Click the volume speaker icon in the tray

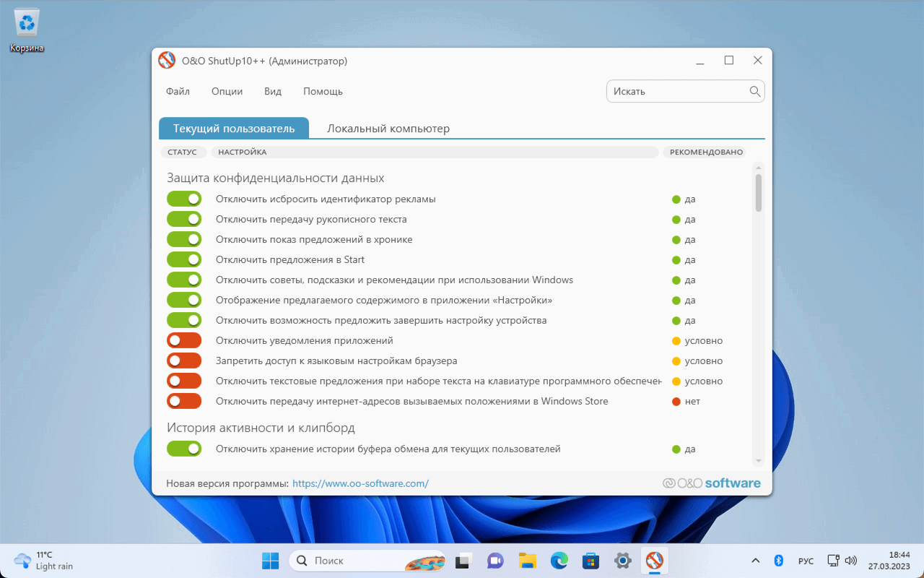point(851,561)
